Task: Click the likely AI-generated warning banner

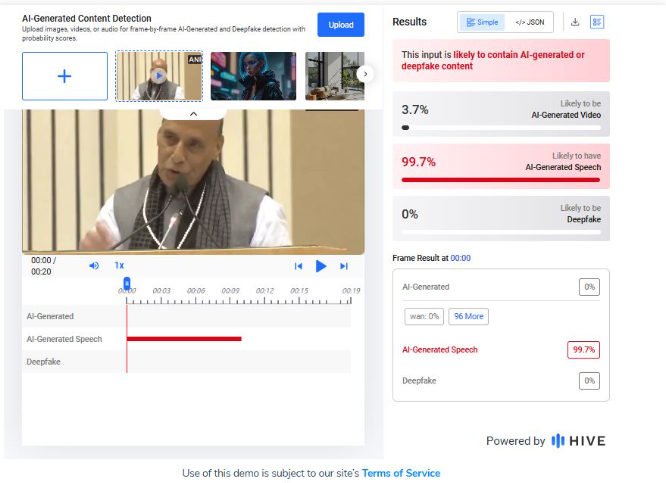Action: [x=501, y=60]
